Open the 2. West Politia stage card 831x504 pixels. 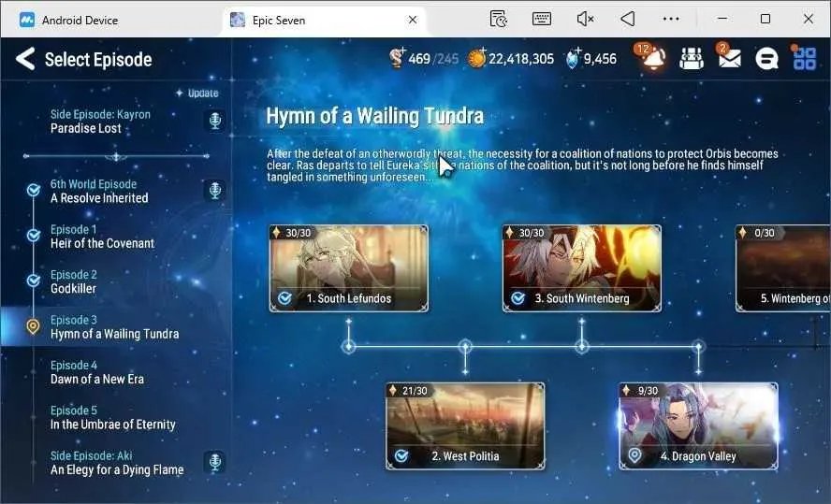click(465, 426)
